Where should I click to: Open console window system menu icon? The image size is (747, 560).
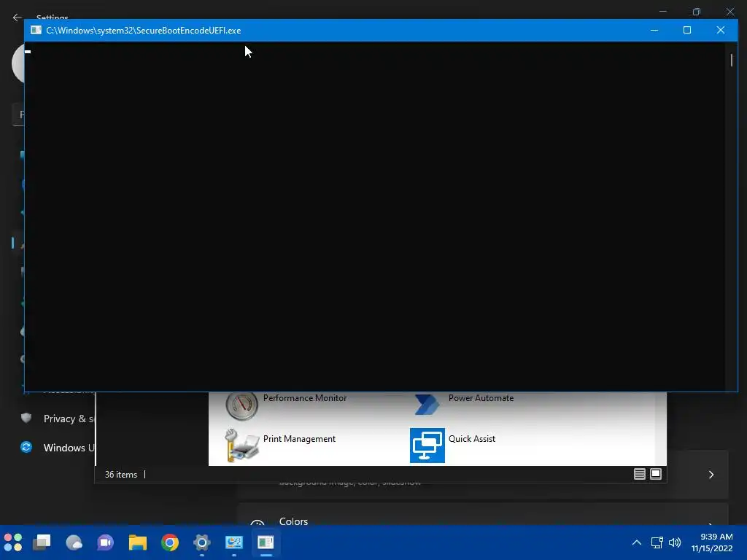pyautogui.click(x=36, y=31)
